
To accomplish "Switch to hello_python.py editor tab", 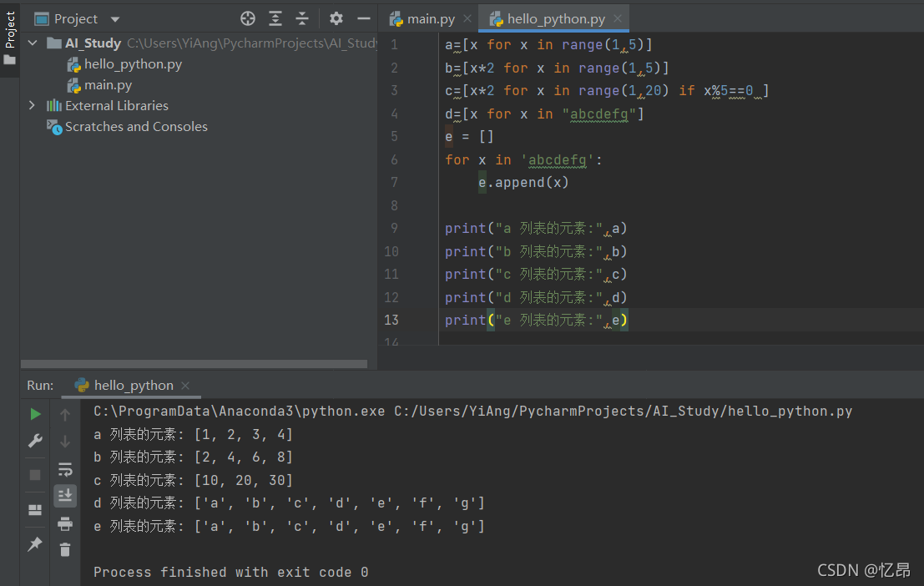I will click(556, 19).
